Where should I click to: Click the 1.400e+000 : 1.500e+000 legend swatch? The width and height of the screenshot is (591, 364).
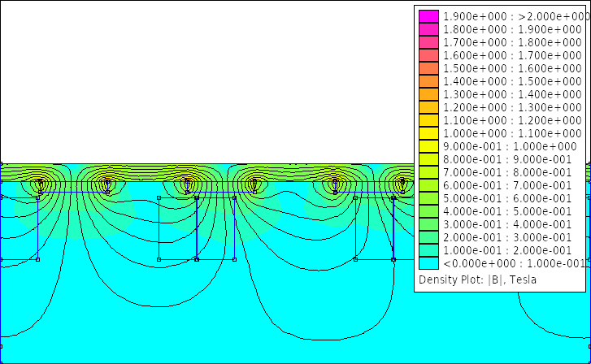428,81
